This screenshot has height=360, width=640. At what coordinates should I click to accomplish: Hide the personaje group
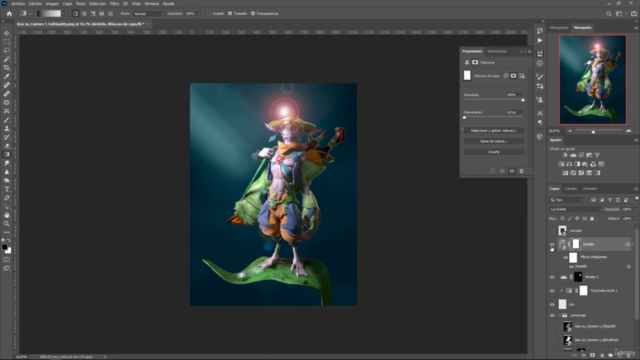[552, 315]
